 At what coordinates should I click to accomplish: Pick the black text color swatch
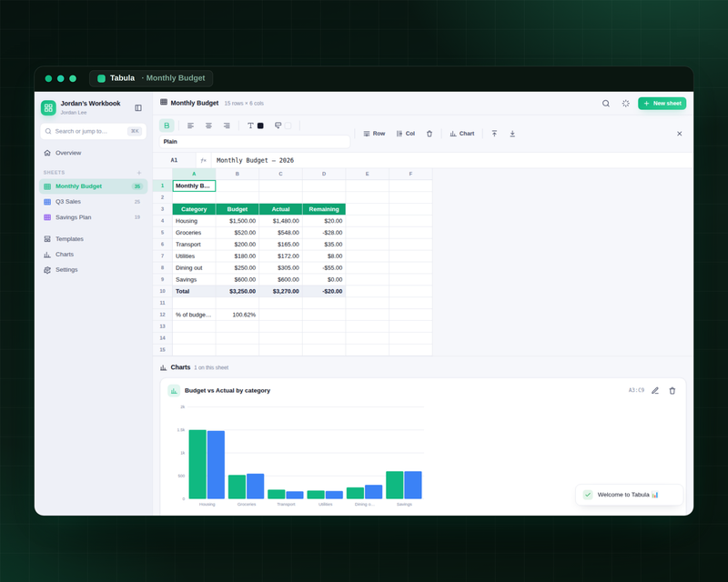click(x=260, y=125)
